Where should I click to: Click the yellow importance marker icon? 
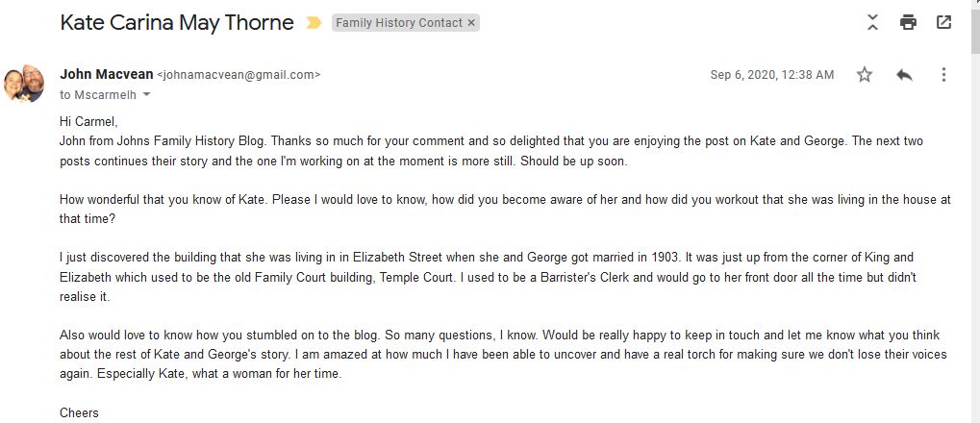pos(314,23)
